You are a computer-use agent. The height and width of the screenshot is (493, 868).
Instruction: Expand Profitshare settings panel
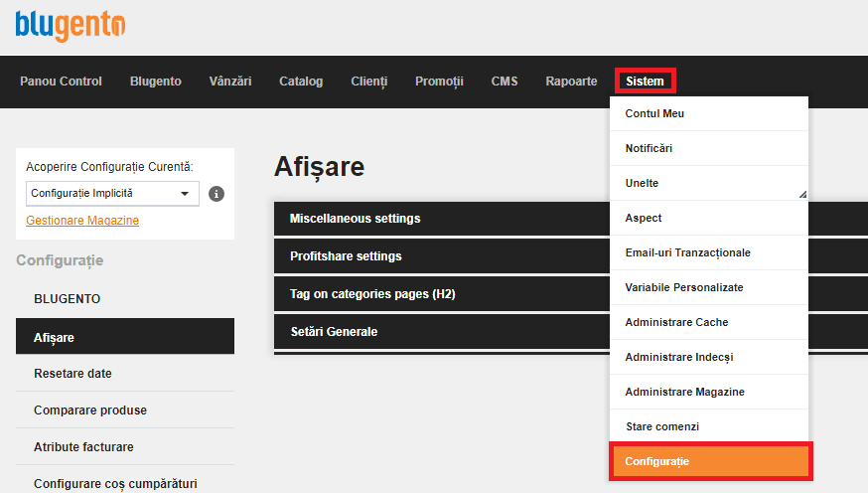tap(442, 255)
